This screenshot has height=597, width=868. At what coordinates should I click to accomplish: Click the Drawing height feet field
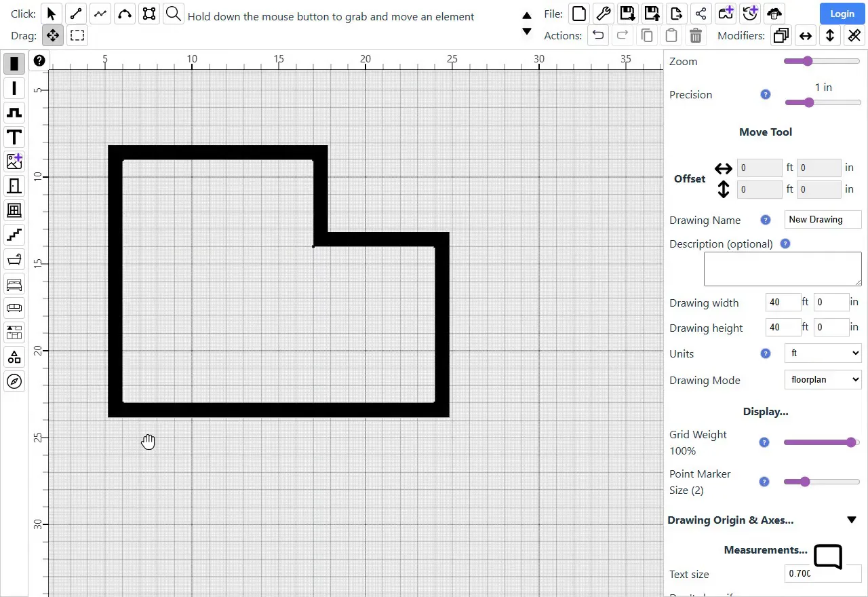783,327
